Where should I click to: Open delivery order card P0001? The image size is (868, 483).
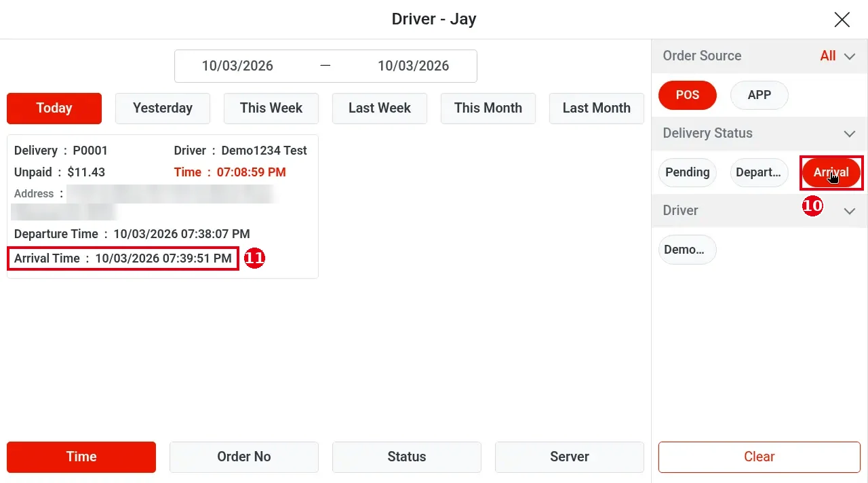163,206
